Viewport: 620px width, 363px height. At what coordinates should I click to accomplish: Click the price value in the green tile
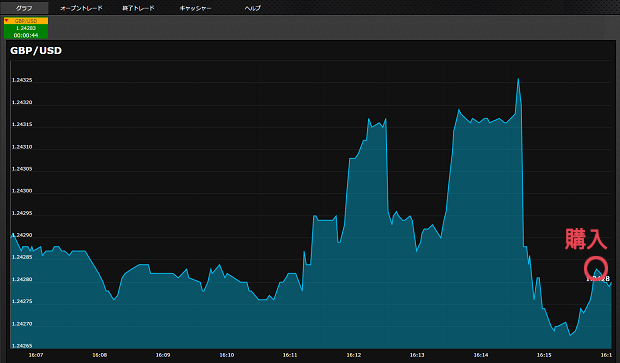[26, 28]
